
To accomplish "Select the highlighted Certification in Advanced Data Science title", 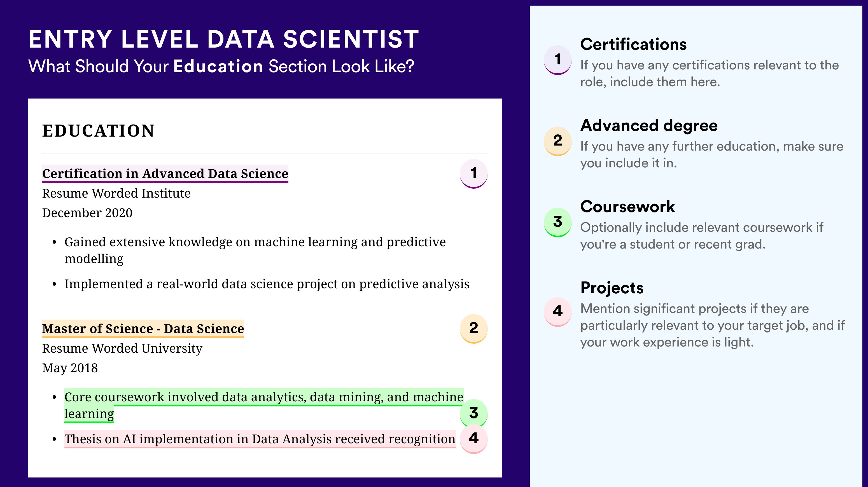I will click(165, 174).
